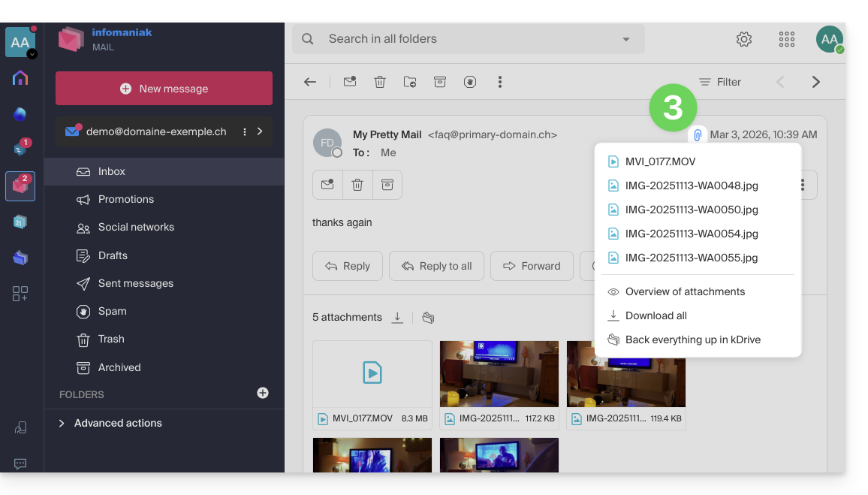Choose Back everything up in kDrive

coord(692,340)
